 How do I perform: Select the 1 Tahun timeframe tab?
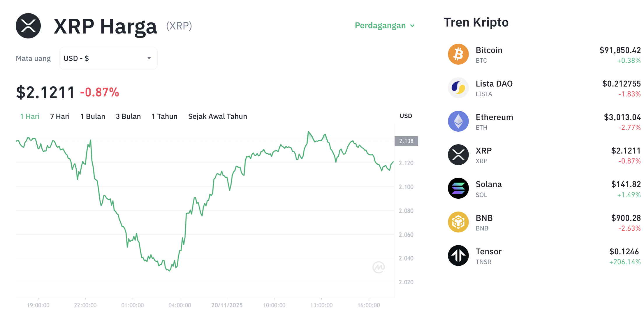[x=164, y=116]
